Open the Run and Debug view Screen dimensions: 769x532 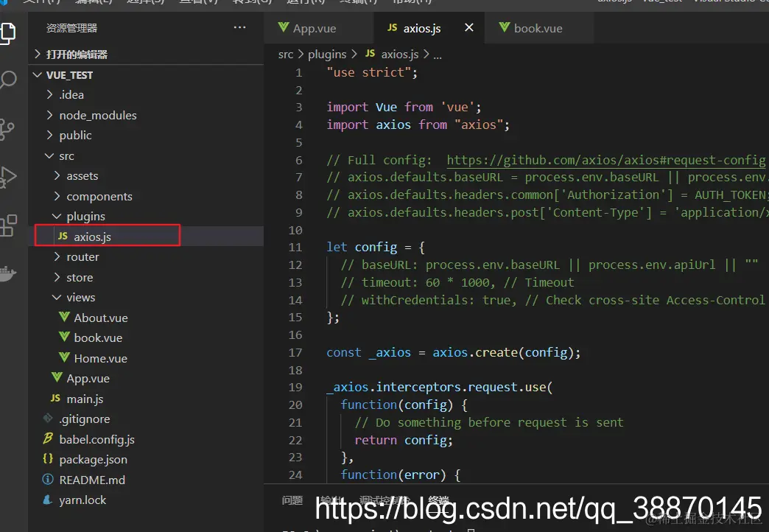(x=8, y=177)
